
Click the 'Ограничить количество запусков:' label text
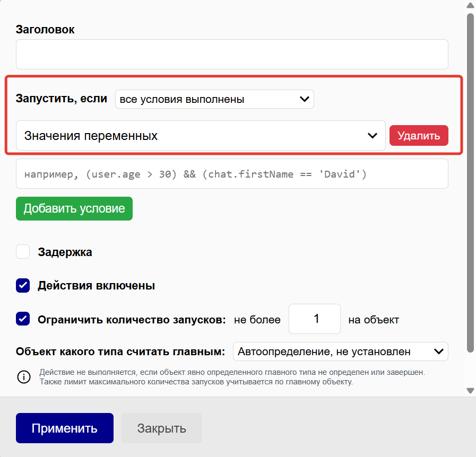(132, 320)
